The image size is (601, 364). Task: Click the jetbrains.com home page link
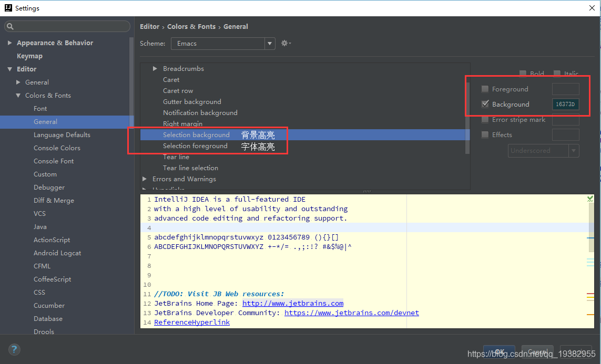(x=293, y=303)
